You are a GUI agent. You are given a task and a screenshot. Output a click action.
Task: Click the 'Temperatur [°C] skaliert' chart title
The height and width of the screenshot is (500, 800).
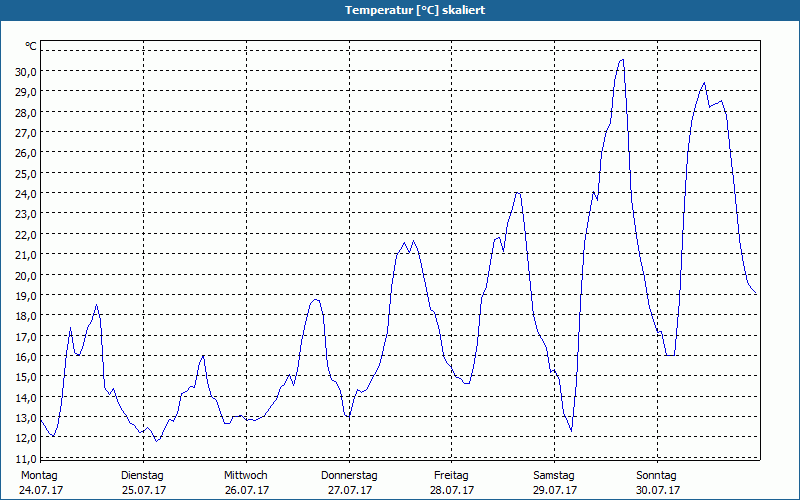(x=415, y=10)
